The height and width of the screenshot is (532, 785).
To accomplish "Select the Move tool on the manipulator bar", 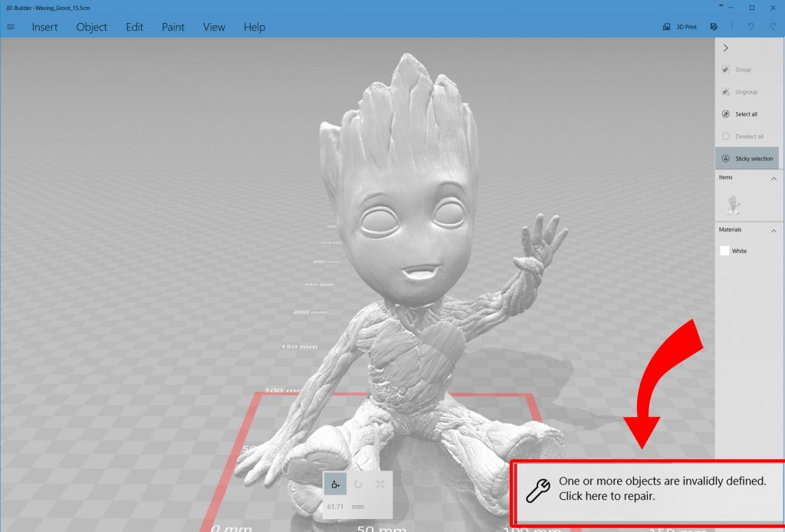I will pos(335,484).
